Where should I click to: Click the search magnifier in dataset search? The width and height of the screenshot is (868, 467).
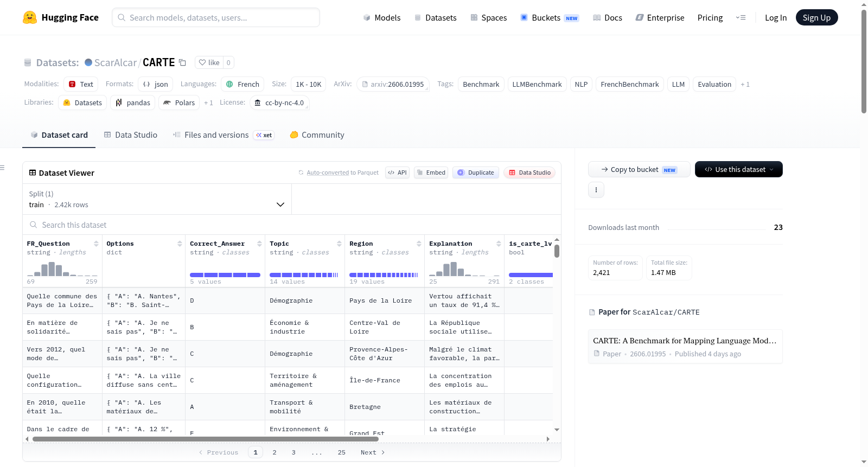[34, 225]
